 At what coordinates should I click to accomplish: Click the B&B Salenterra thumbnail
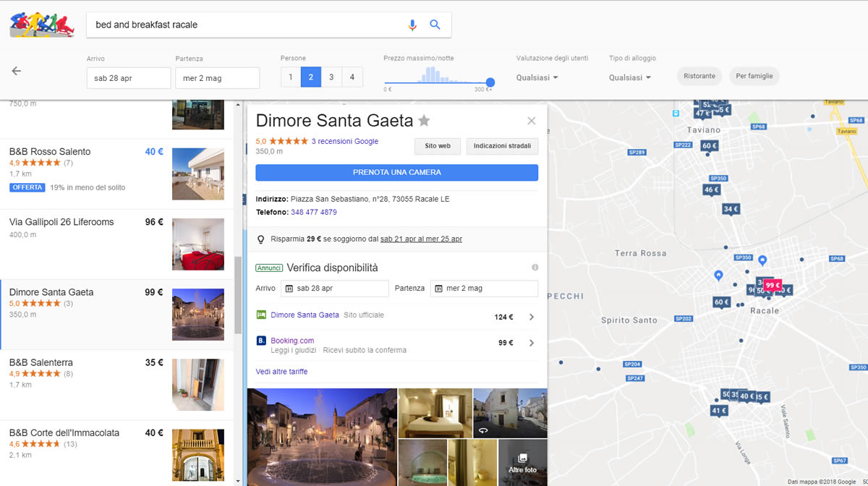[x=198, y=385]
